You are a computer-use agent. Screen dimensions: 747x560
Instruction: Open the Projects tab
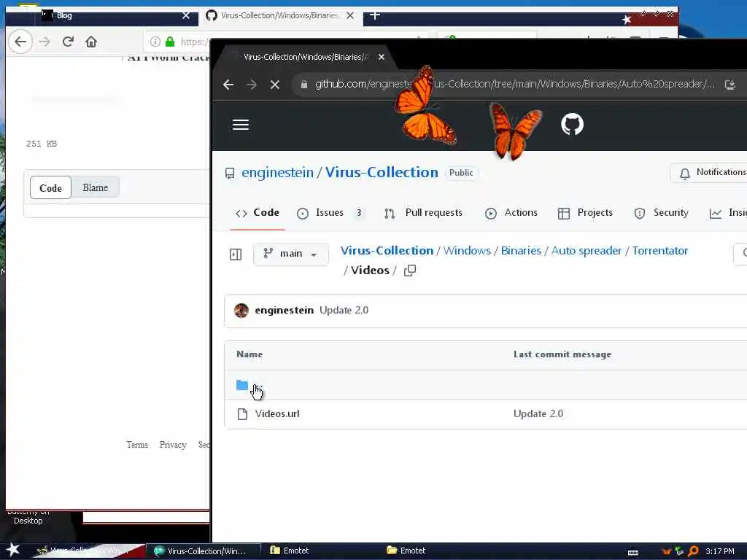(x=585, y=213)
